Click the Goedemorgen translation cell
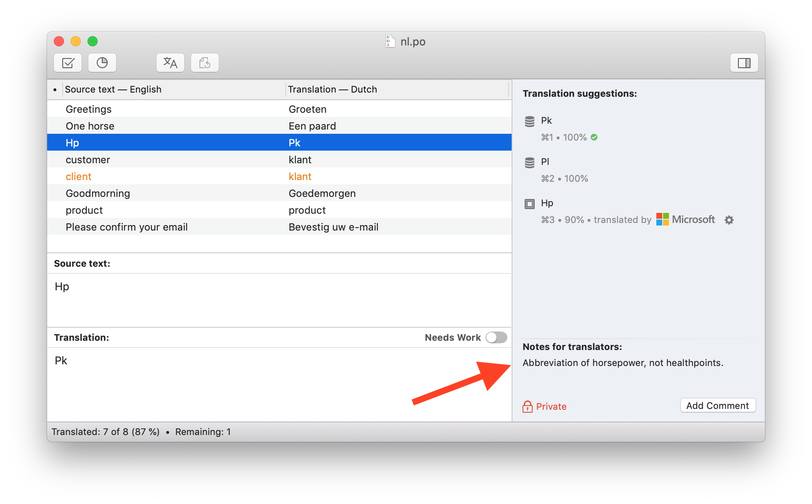Screen dimensions: 812x504 pyautogui.click(x=322, y=193)
